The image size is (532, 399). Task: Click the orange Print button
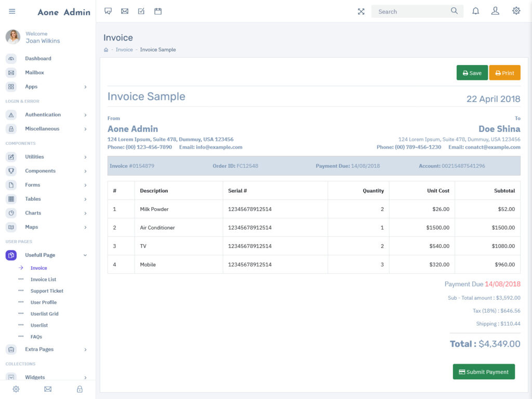coord(504,73)
